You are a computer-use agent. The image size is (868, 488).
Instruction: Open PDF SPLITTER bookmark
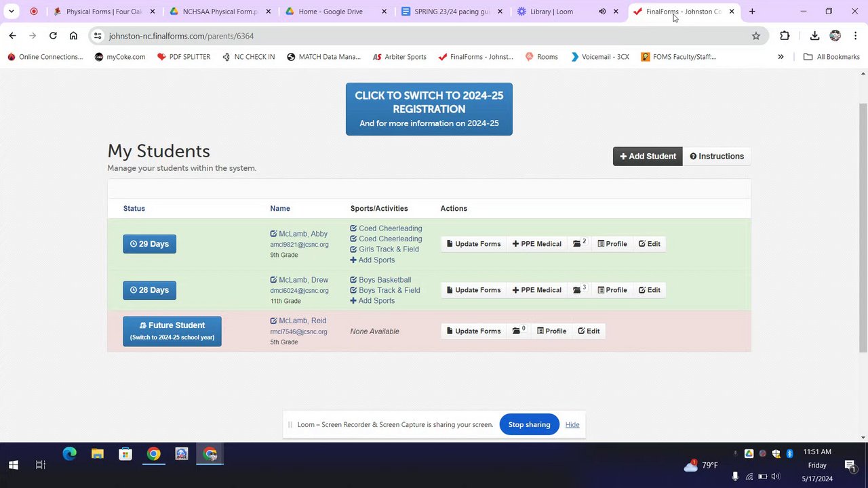(183, 57)
